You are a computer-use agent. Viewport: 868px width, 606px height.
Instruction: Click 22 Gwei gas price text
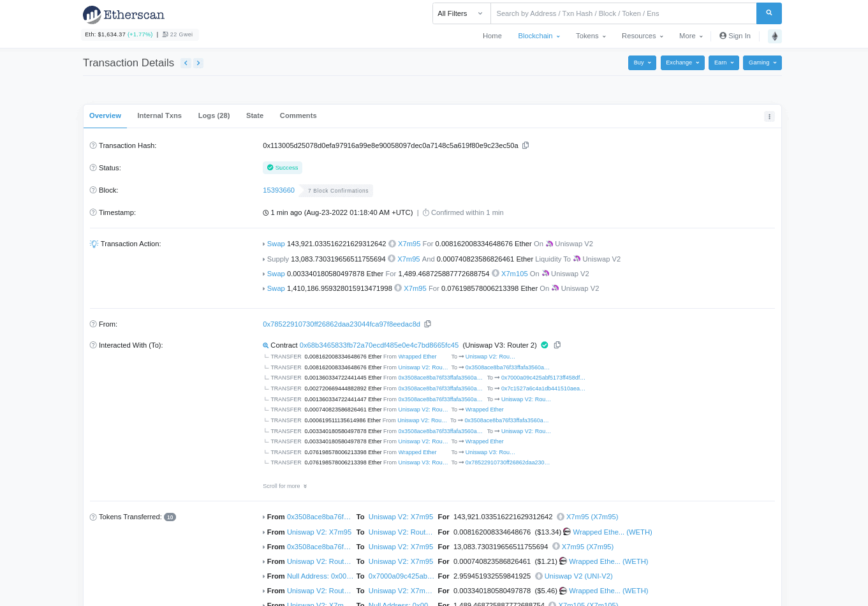pos(181,34)
